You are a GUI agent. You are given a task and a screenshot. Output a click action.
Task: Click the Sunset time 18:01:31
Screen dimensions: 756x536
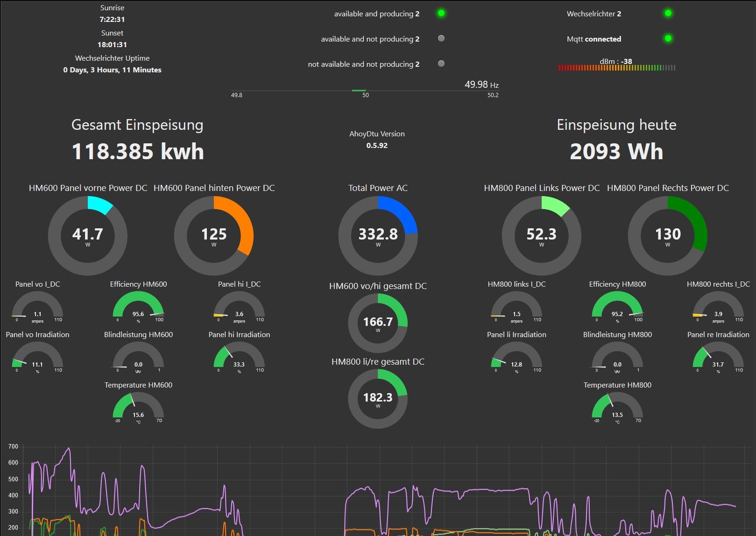pos(112,44)
